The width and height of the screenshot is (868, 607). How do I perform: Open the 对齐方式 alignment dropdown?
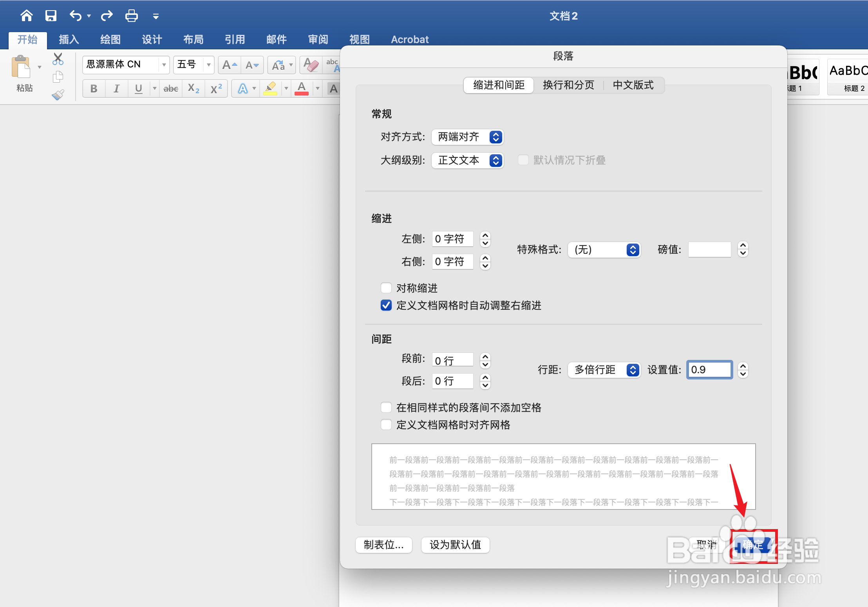(x=467, y=137)
